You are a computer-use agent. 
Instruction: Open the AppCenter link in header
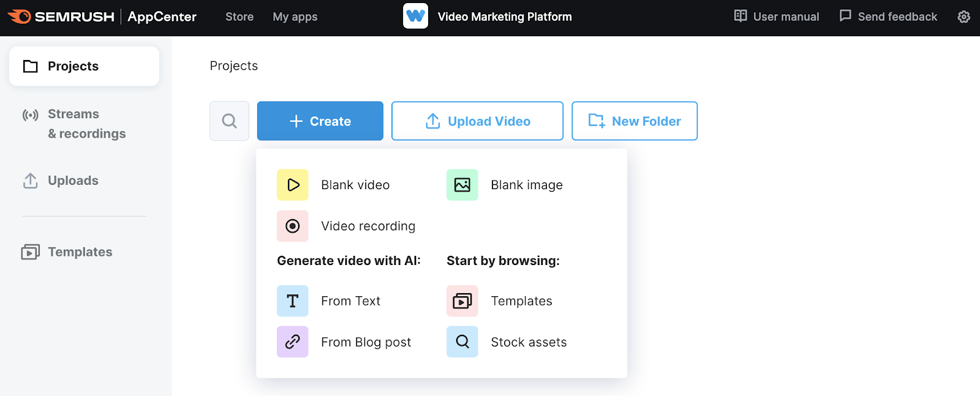coord(162,17)
